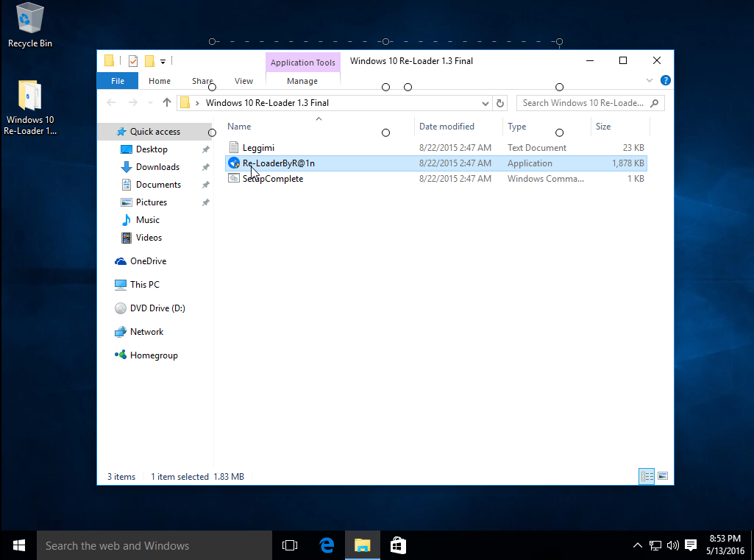The width and height of the screenshot is (754, 560).
Task: Click the search magnifier icon
Action: click(x=654, y=103)
